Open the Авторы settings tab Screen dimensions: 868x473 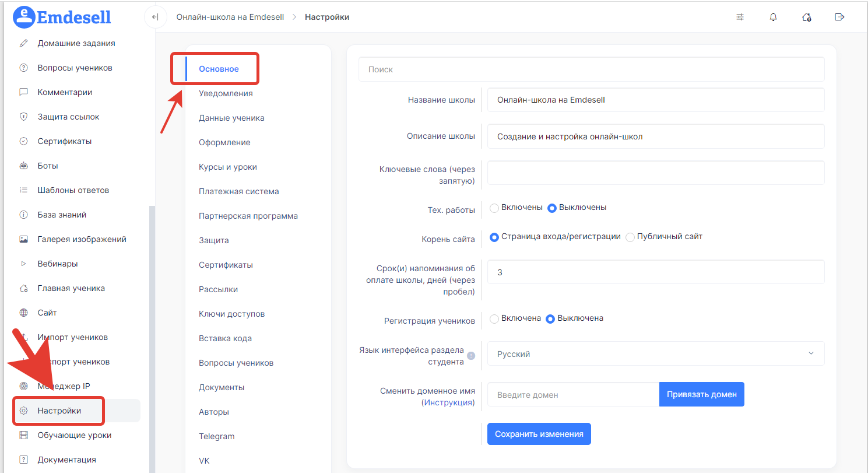[214, 412]
